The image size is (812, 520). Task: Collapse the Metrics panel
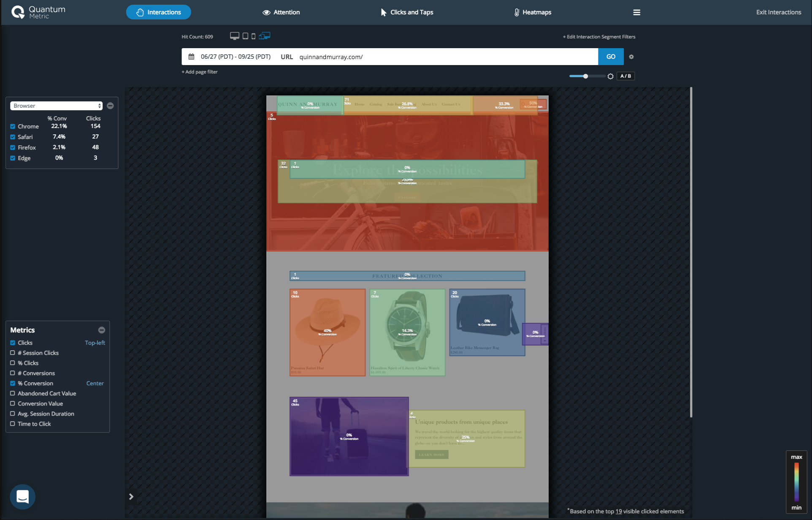tap(101, 330)
